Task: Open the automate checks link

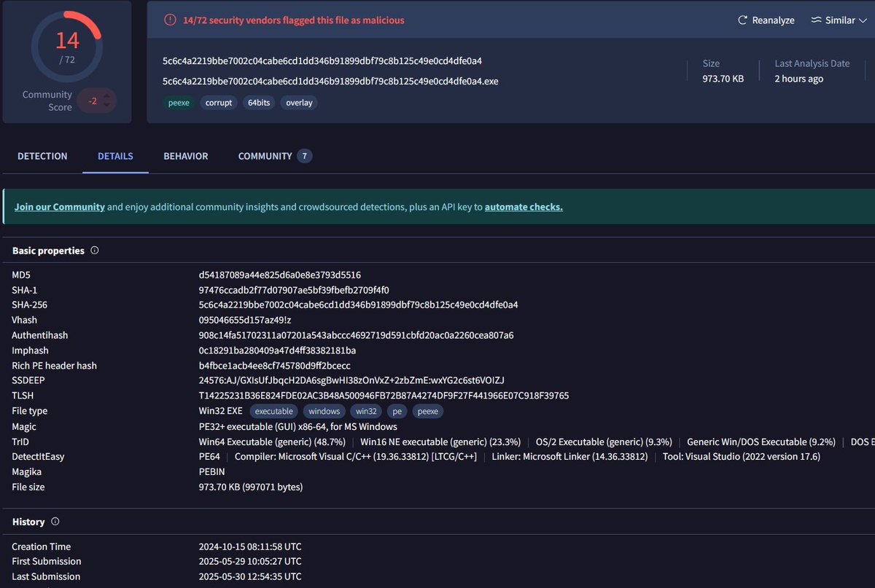Action: [524, 207]
